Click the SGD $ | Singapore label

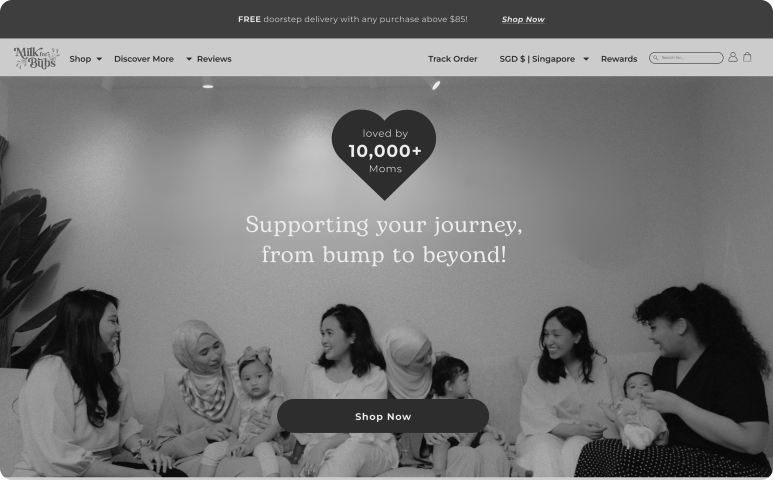pos(537,59)
